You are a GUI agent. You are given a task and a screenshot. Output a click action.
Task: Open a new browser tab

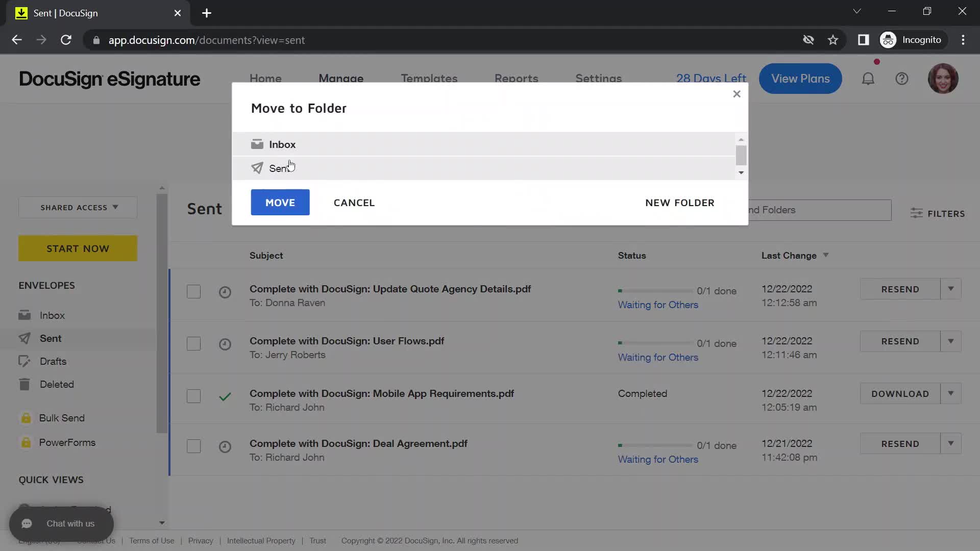pyautogui.click(x=206, y=13)
